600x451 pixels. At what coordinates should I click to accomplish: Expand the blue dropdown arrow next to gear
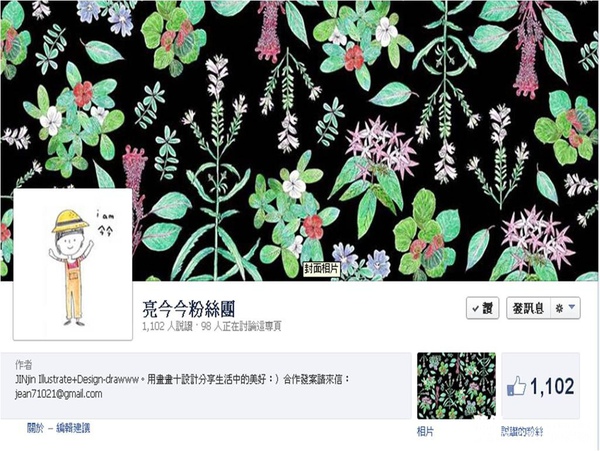572,307
